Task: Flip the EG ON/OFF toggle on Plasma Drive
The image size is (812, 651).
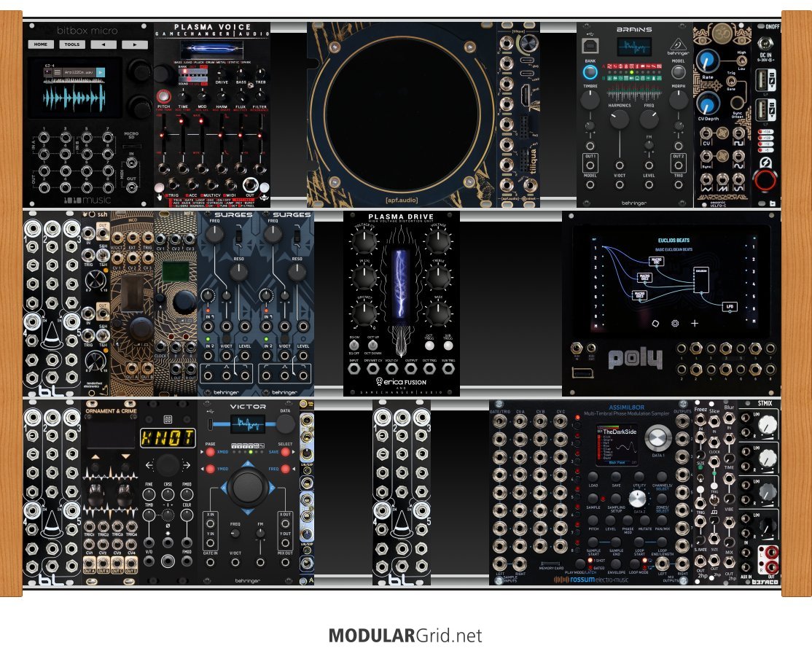Action: pyautogui.click(x=354, y=344)
